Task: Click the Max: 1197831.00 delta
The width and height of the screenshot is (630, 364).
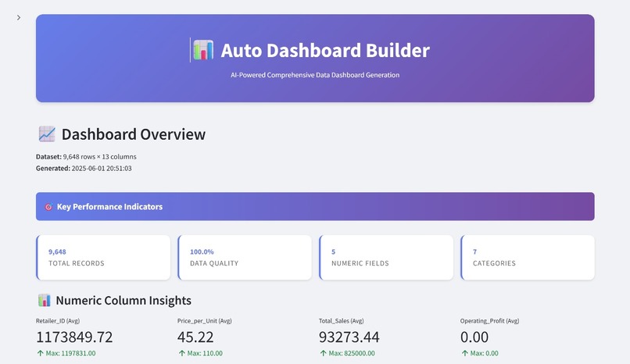Action: [70, 353]
